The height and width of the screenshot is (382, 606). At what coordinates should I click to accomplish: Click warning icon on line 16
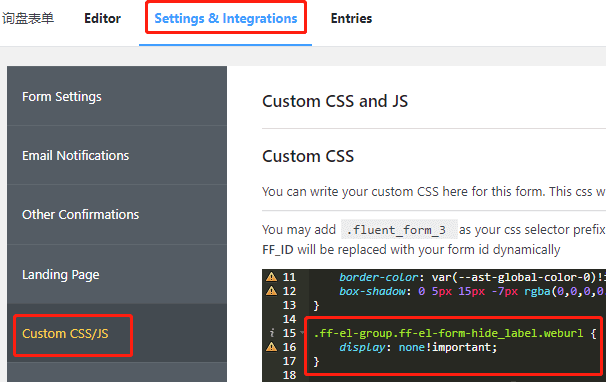[272, 347]
